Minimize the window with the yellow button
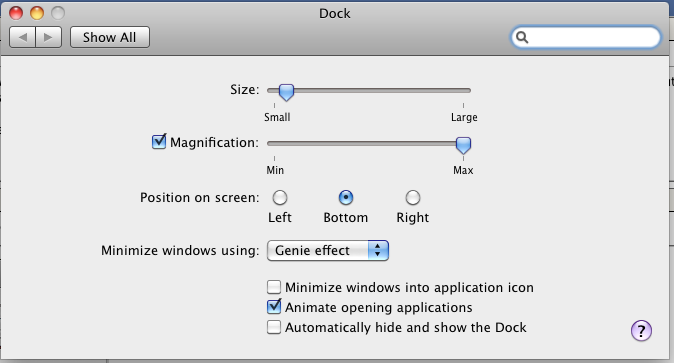Image resolution: width=674 pixels, height=363 pixels. [37, 13]
